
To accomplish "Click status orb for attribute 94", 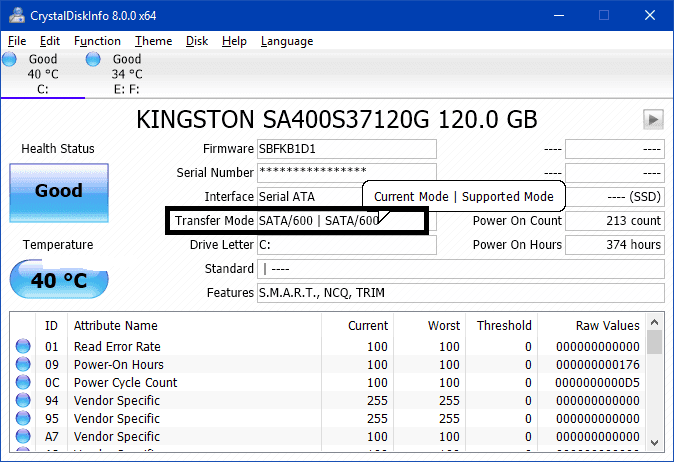I will (x=23, y=401).
